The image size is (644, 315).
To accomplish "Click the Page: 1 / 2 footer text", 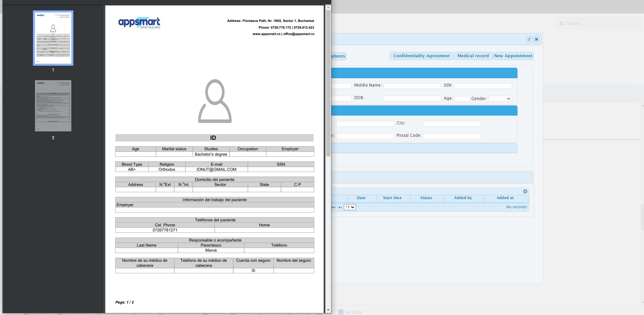I will pyautogui.click(x=124, y=303).
